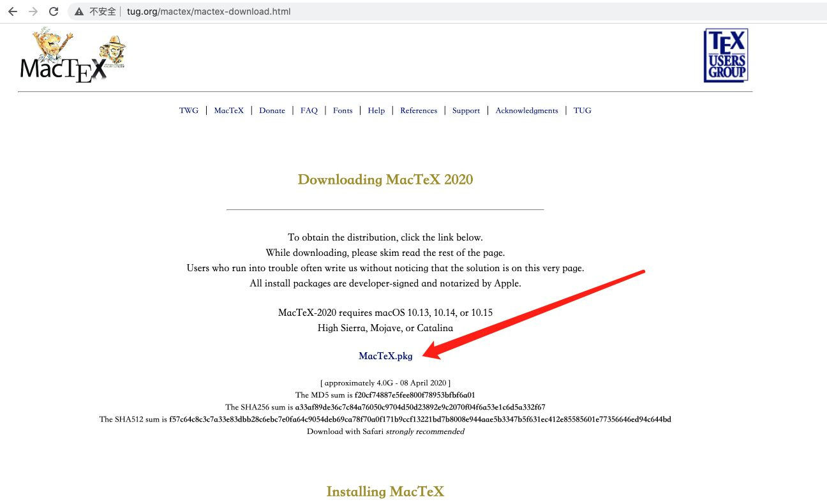Click 'To obtain the distribution' sentence
Image resolution: width=827 pixels, height=504 pixels.
(385, 237)
